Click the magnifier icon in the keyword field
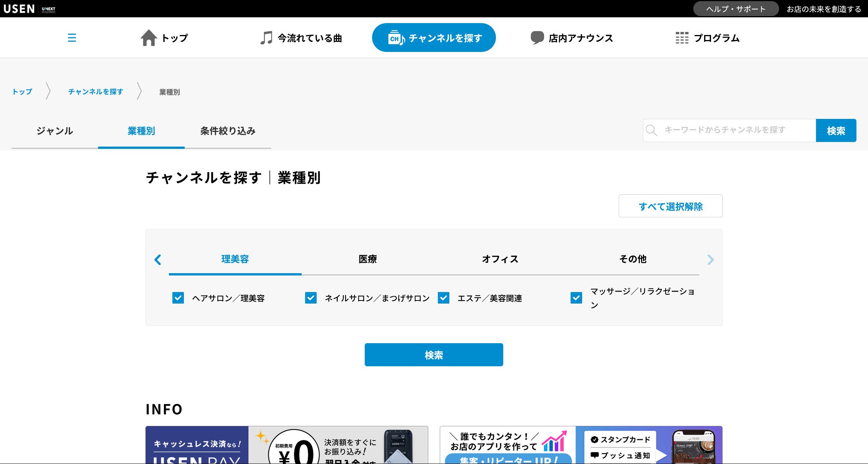The image size is (868, 464). point(651,130)
